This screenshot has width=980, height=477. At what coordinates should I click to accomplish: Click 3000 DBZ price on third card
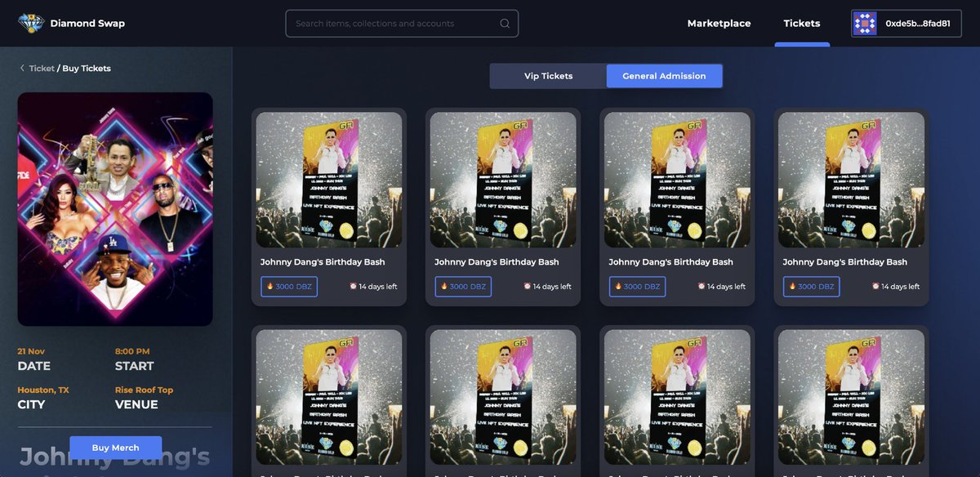pos(637,287)
